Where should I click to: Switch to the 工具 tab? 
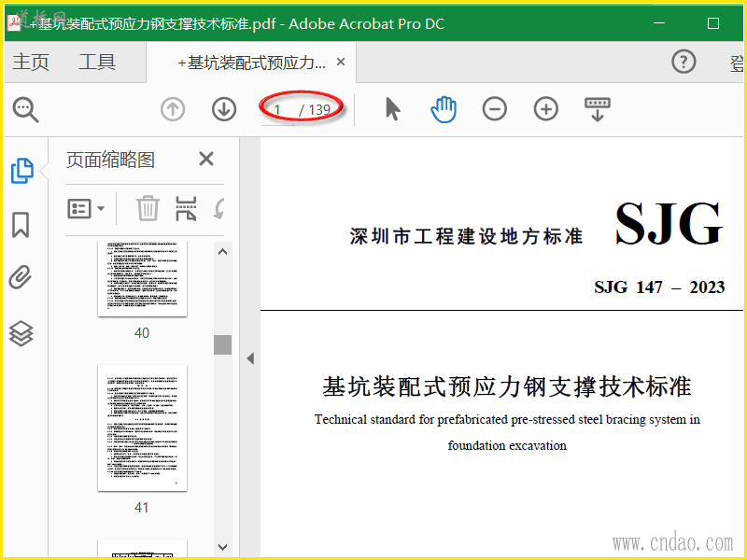pyautogui.click(x=97, y=62)
